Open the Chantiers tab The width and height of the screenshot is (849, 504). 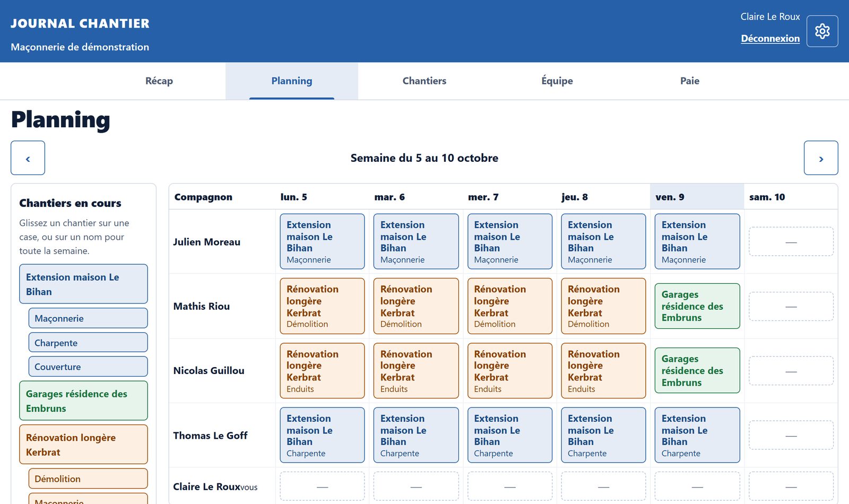[x=424, y=81]
